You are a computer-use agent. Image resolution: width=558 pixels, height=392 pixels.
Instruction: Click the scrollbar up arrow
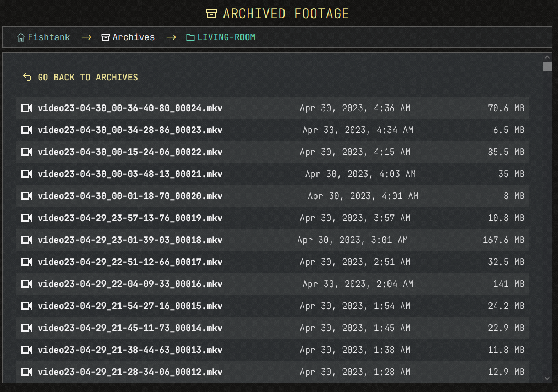tap(548, 57)
